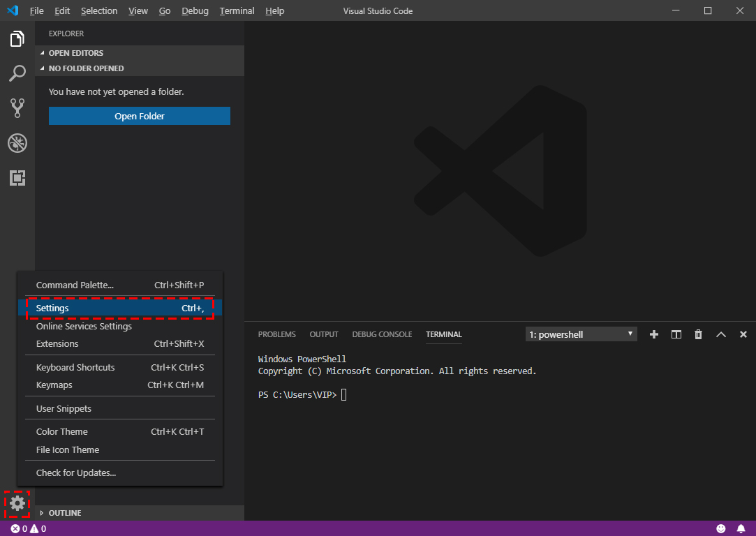Open the Selection menu
Image resolution: width=756 pixels, height=536 pixels.
[99, 10]
